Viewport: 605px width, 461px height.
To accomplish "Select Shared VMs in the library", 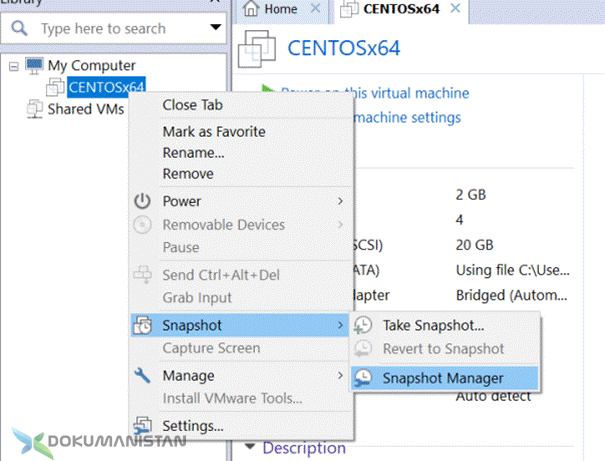I will pos(86,109).
